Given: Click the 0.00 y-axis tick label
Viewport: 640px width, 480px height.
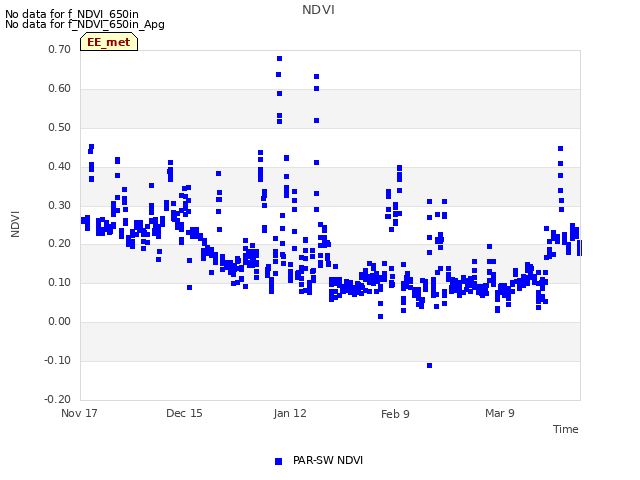Looking at the screenshot, I should point(60,322).
